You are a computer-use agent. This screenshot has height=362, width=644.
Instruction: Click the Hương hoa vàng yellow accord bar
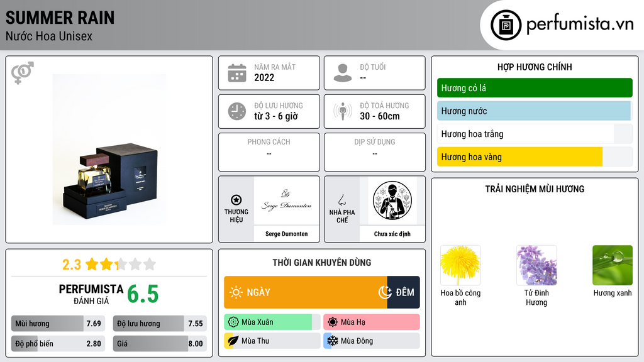[x=535, y=156]
